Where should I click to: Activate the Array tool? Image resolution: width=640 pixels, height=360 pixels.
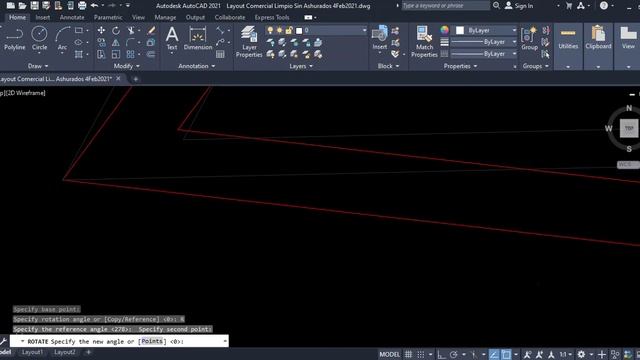coord(131,54)
